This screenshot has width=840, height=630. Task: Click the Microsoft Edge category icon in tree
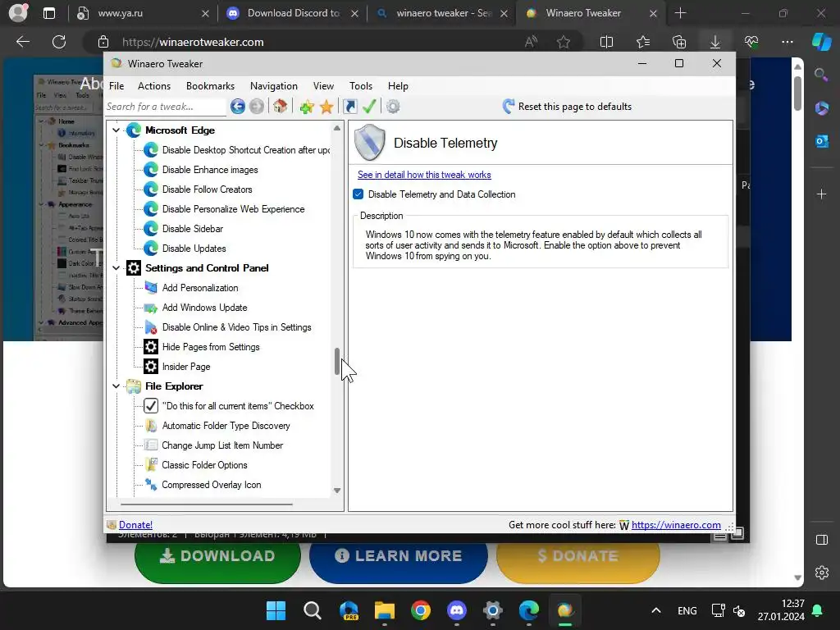(x=134, y=130)
